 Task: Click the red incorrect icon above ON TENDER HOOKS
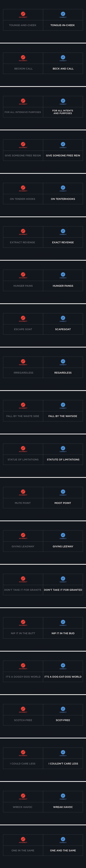point(23,188)
